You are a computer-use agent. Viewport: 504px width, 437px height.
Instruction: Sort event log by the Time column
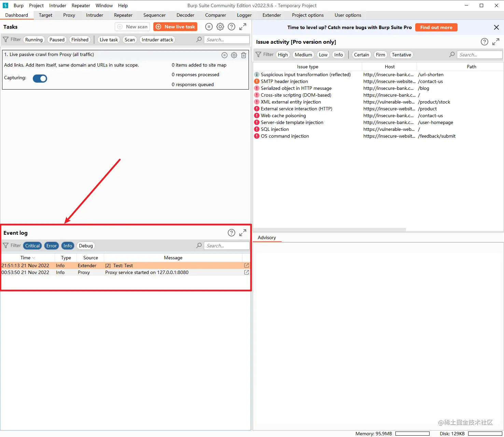point(28,258)
